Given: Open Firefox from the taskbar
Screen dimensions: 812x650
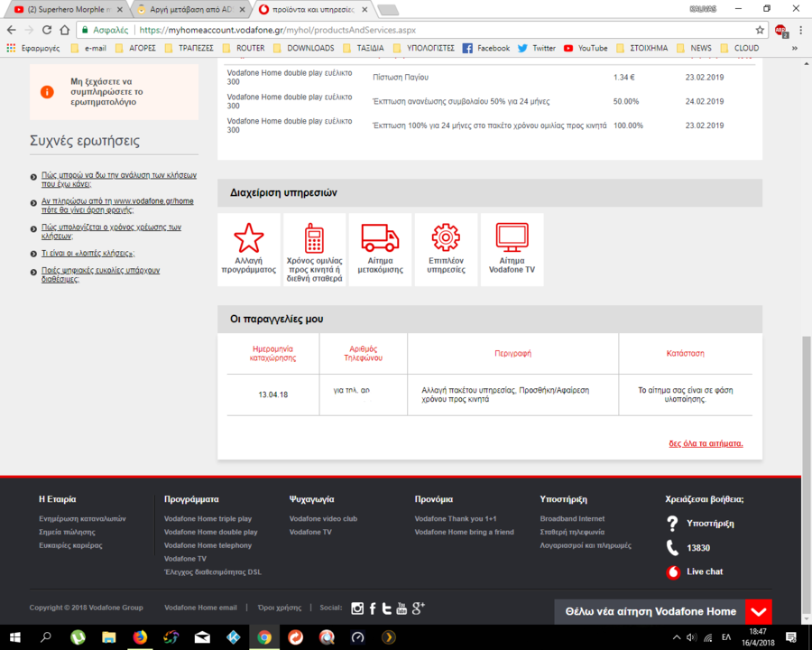Looking at the screenshot, I should click(140, 637).
